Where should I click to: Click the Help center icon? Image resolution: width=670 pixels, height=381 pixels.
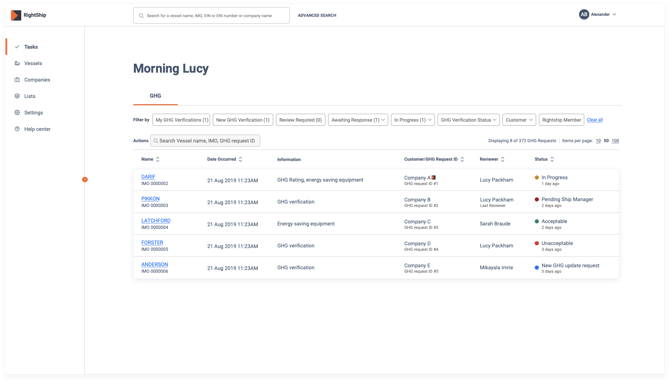coord(17,129)
